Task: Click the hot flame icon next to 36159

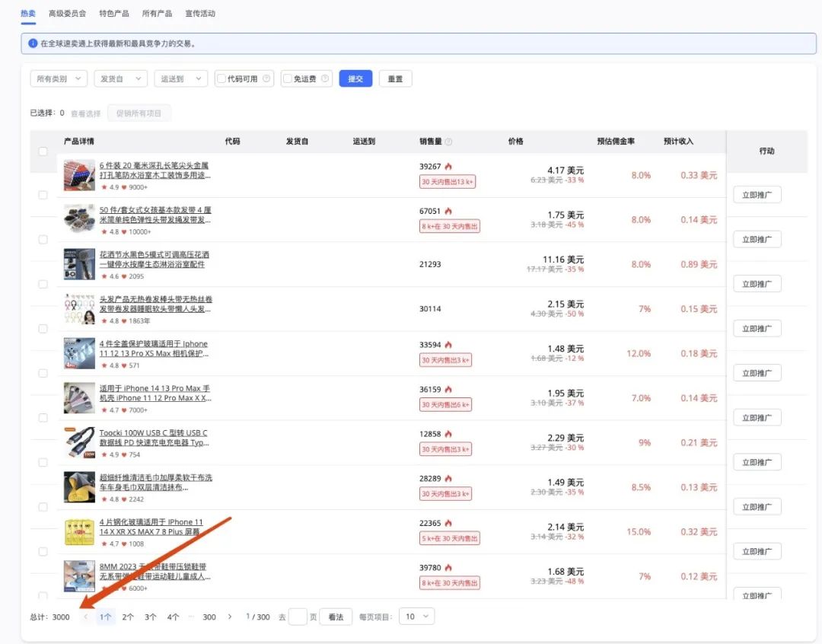Action: tap(448, 389)
